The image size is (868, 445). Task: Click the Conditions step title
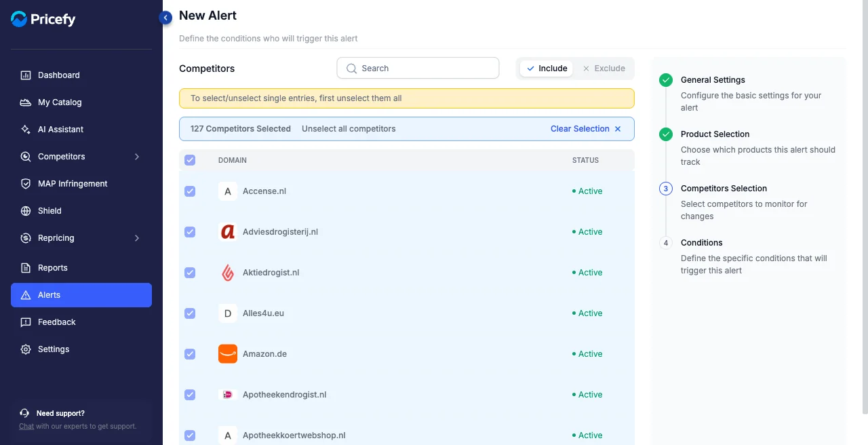pos(701,243)
